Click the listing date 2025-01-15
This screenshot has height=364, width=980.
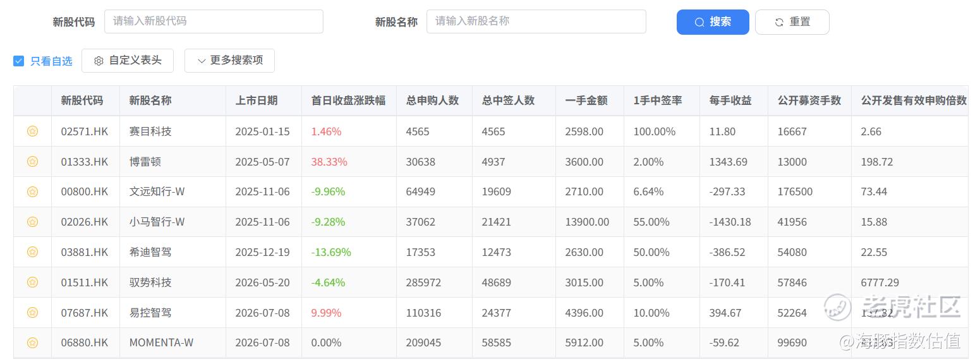[x=262, y=131]
